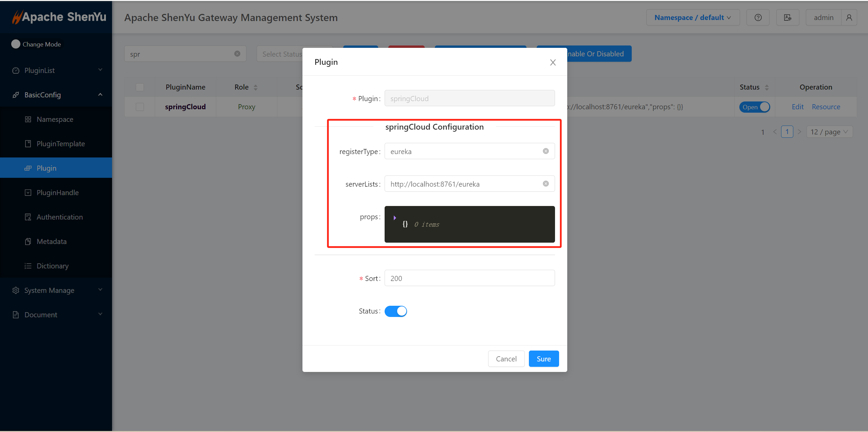Click the Sort input field

click(x=469, y=278)
